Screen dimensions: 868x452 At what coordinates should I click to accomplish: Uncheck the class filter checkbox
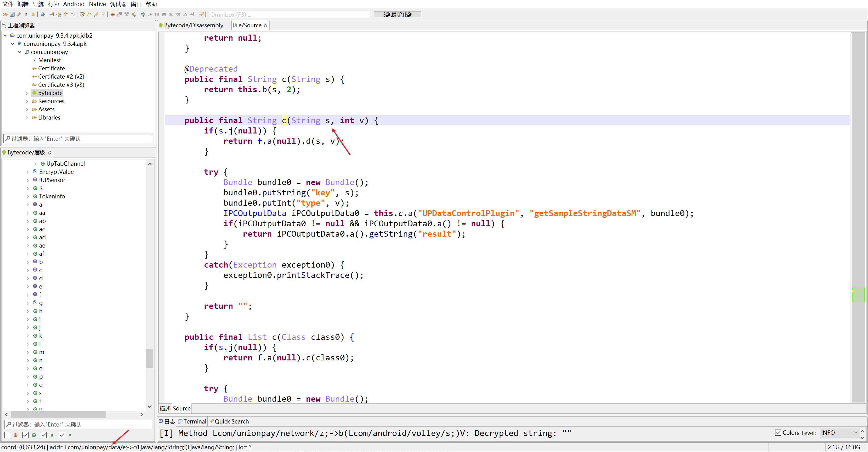click(x=25, y=435)
